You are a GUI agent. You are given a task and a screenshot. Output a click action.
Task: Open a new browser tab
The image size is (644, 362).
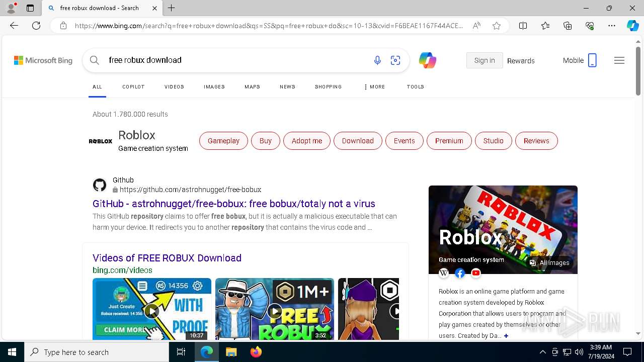point(172,8)
